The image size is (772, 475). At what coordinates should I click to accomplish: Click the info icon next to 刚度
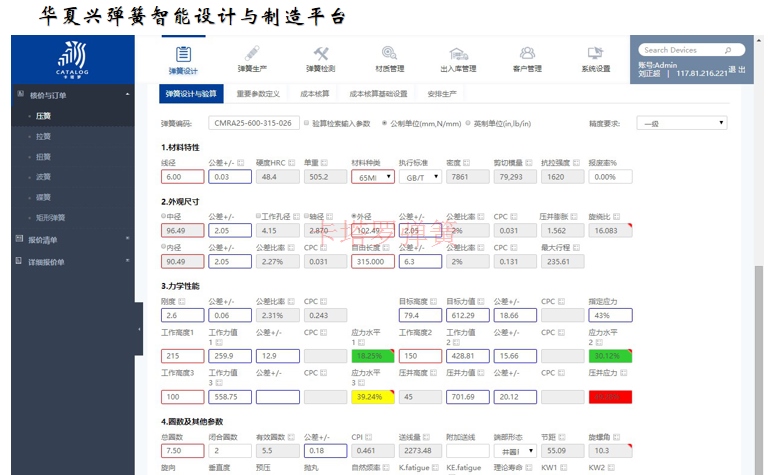pyautogui.click(x=181, y=301)
